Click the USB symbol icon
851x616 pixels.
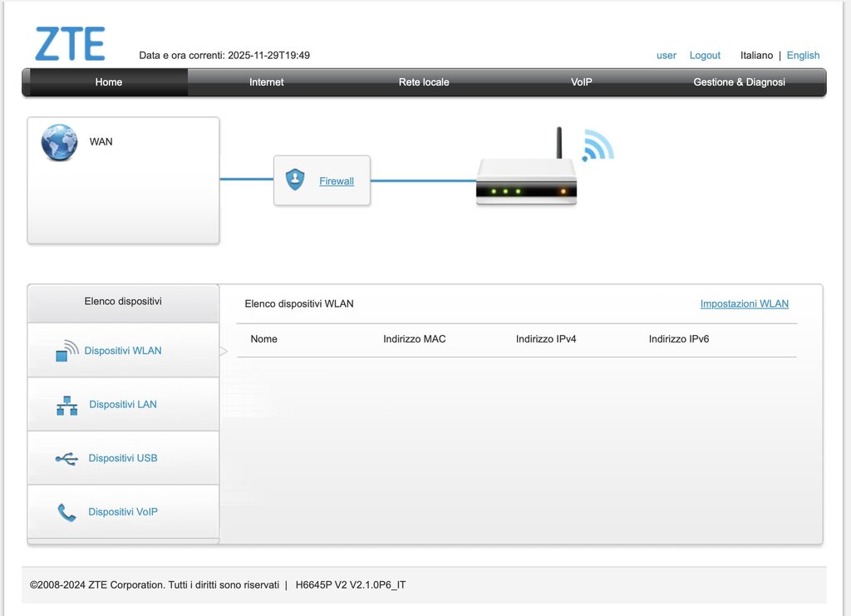point(66,458)
